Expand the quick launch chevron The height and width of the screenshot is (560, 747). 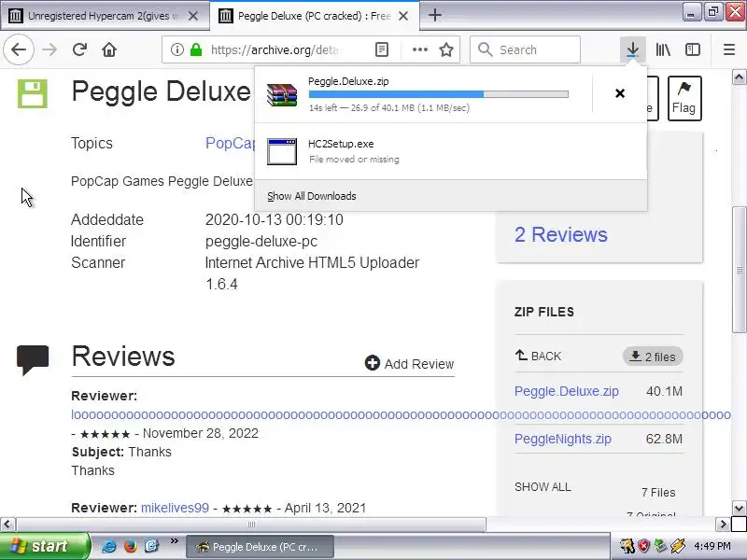175,541
